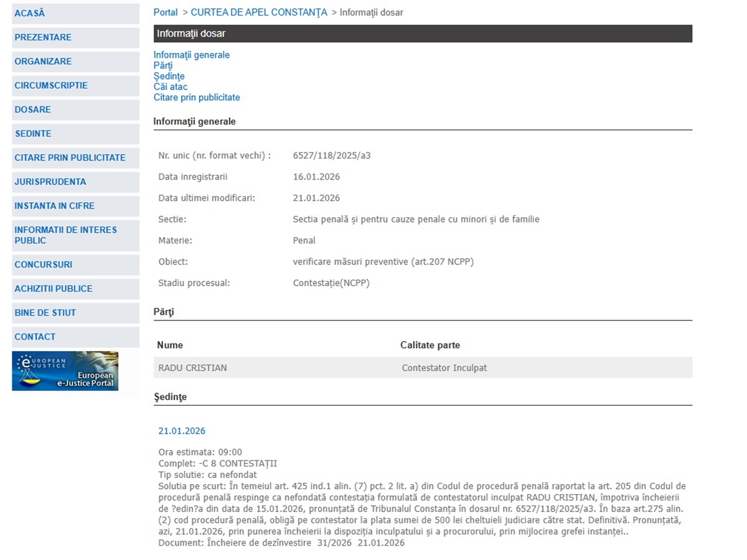The height and width of the screenshot is (560, 747).
Task: Open ACHIZITII PUBLICE sidebar item
Action: (75, 289)
